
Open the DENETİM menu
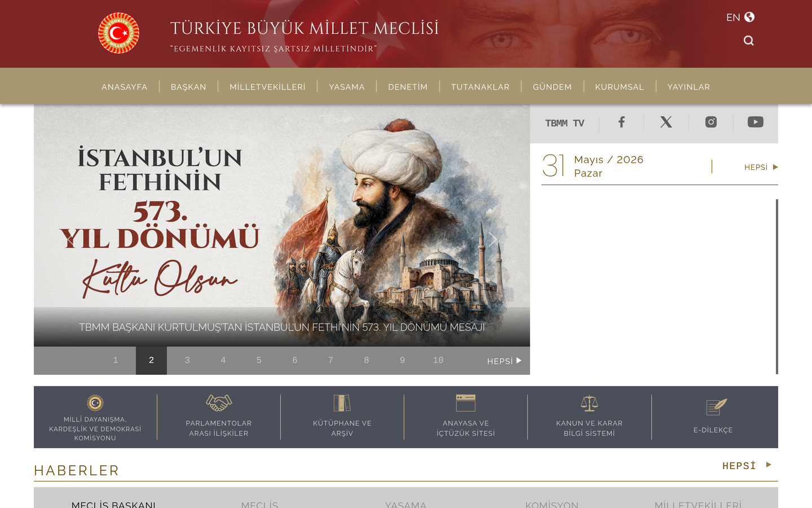click(408, 87)
